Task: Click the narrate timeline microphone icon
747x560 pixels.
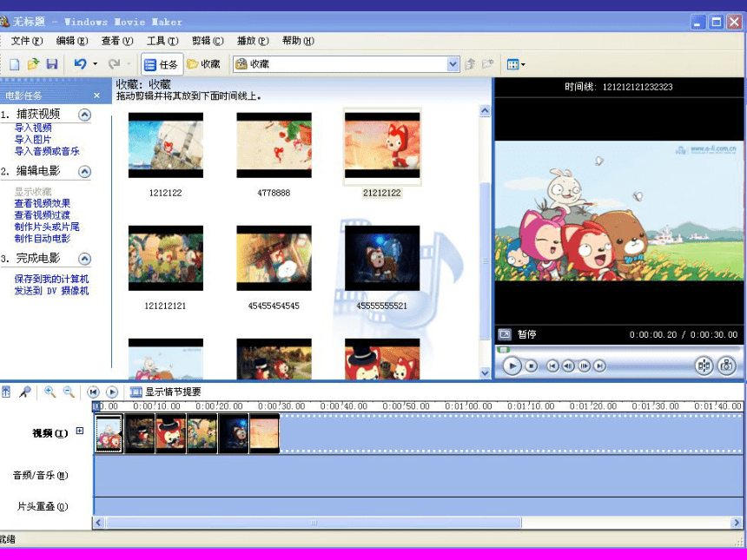Action: coord(25,392)
